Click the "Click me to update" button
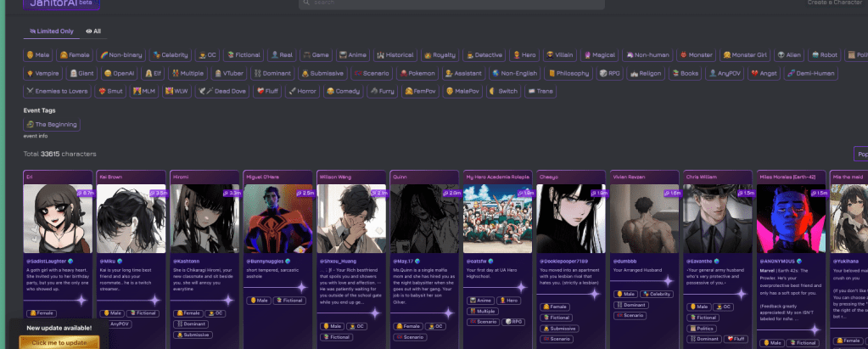The image size is (868, 349). click(59, 342)
